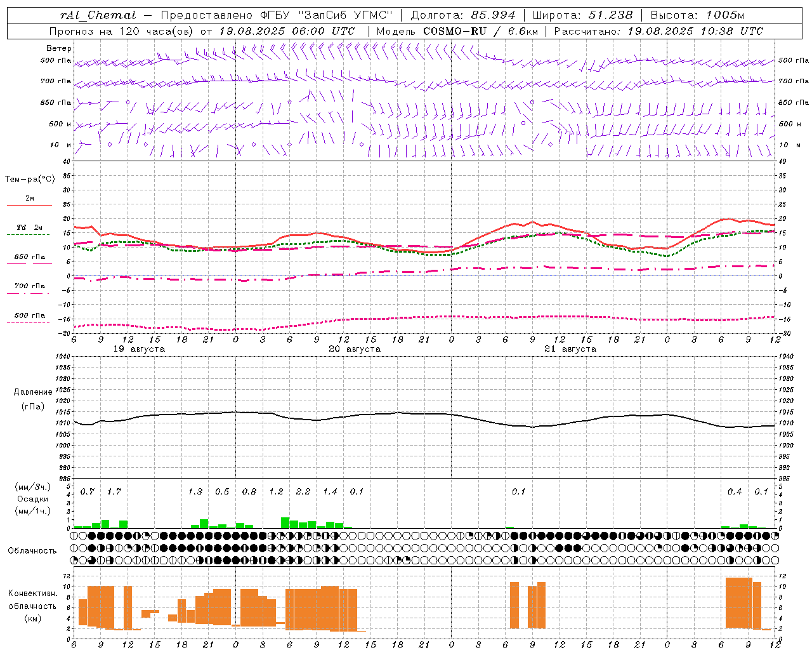Click the station name rAl_Chemal in header

tap(98, 15)
